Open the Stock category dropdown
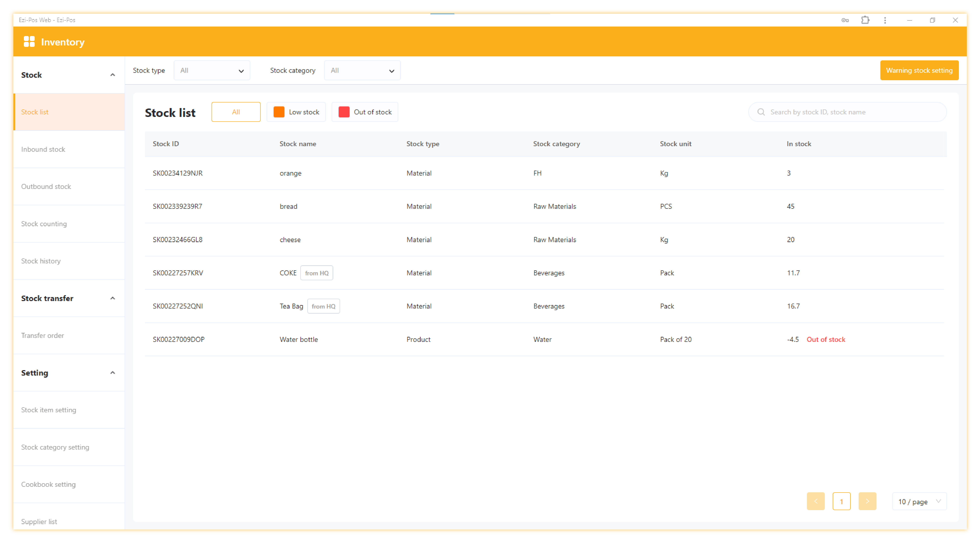980x543 pixels. (x=362, y=70)
